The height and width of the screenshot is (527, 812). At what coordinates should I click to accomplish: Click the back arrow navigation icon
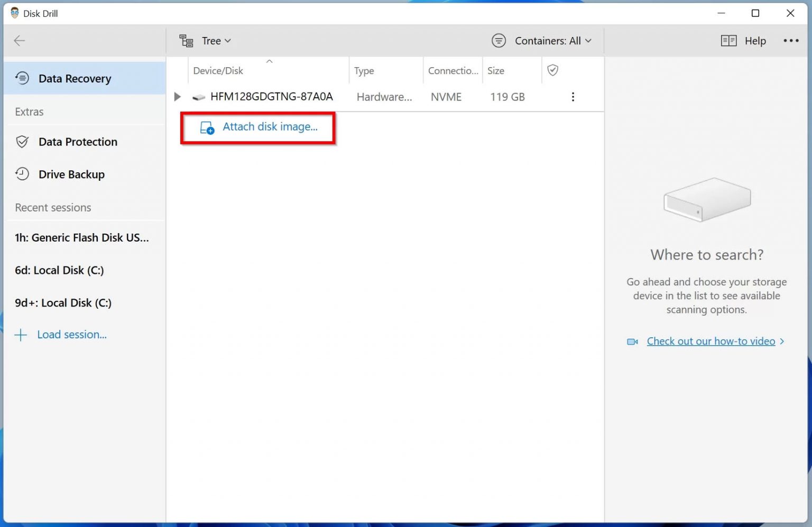(19, 41)
